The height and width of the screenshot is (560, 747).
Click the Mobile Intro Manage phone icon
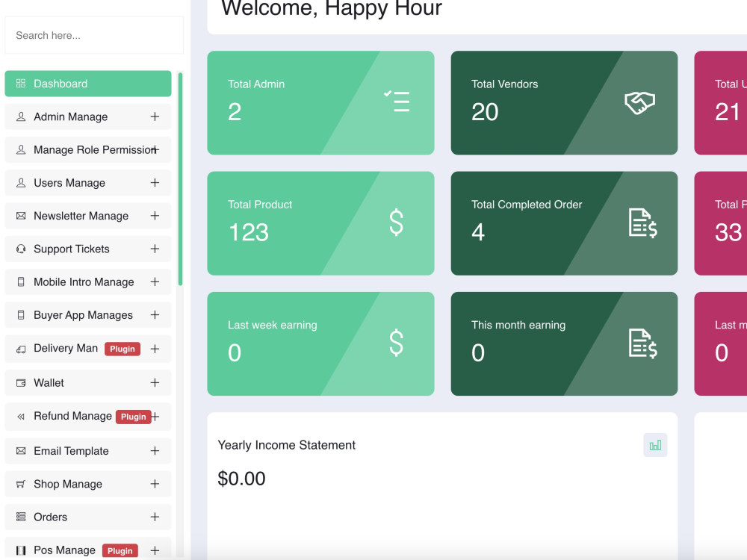(x=20, y=282)
